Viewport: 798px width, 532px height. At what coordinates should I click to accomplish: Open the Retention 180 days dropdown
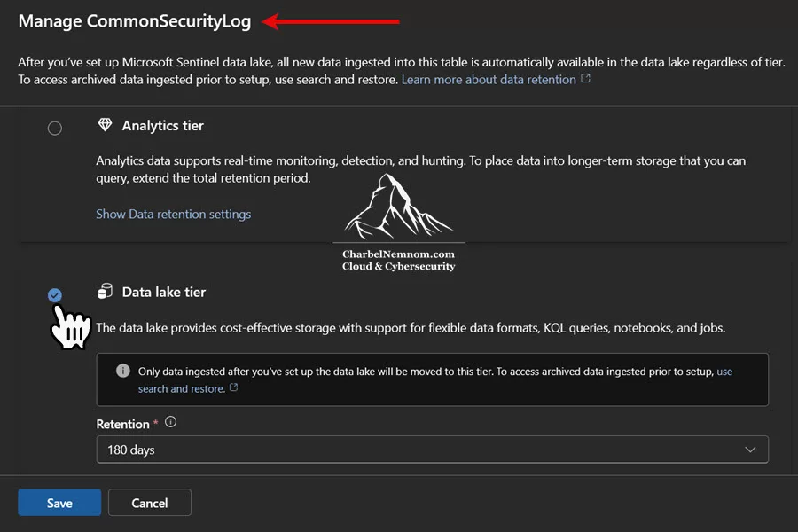pyautogui.click(x=432, y=450)
